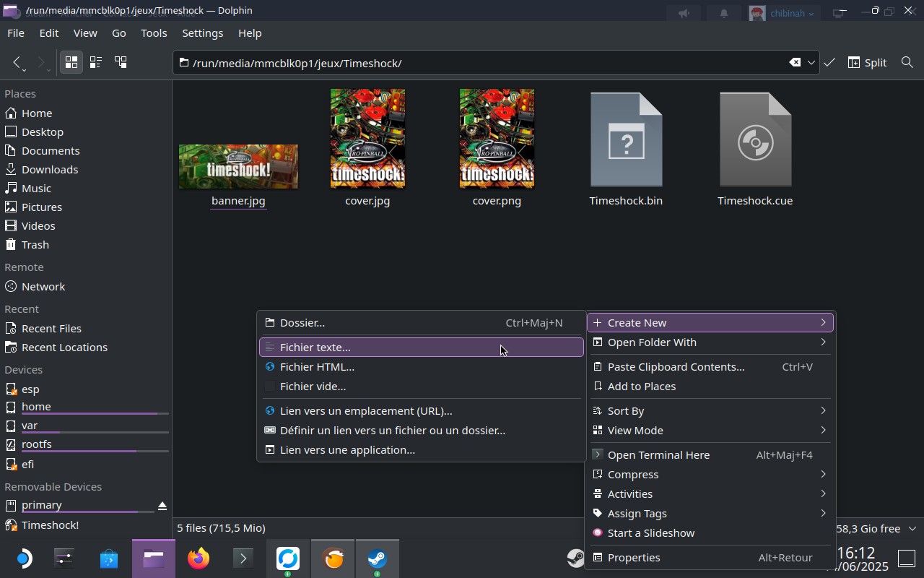Choose Lien vers un emplacement (URL)...
924x578 pixels.
click(421, 411)
